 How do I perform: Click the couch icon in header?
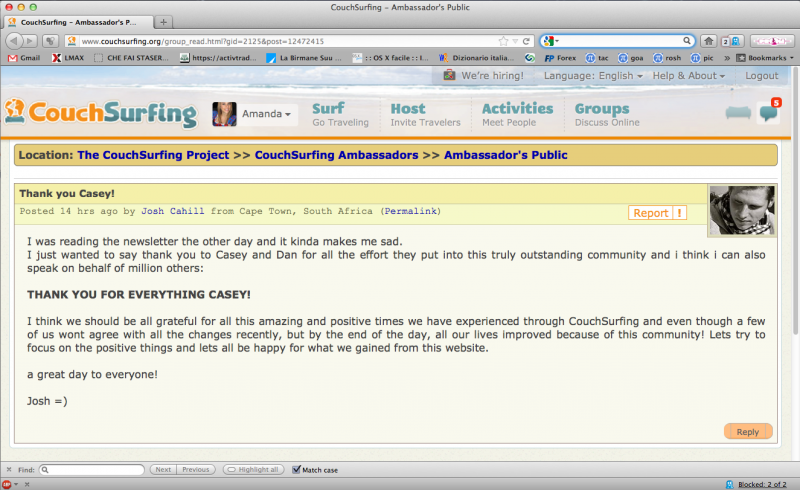[x=738, y=113]
